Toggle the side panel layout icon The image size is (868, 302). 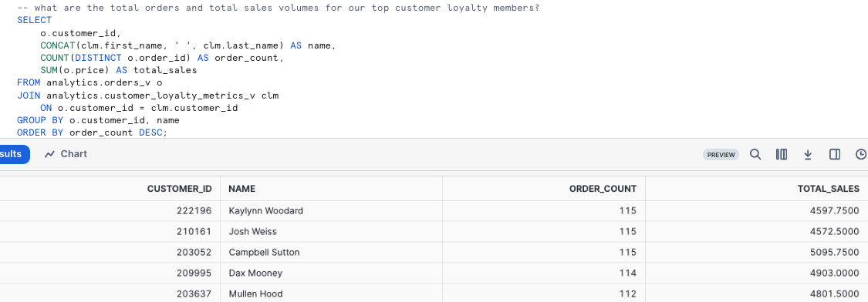tap(835, 154)
